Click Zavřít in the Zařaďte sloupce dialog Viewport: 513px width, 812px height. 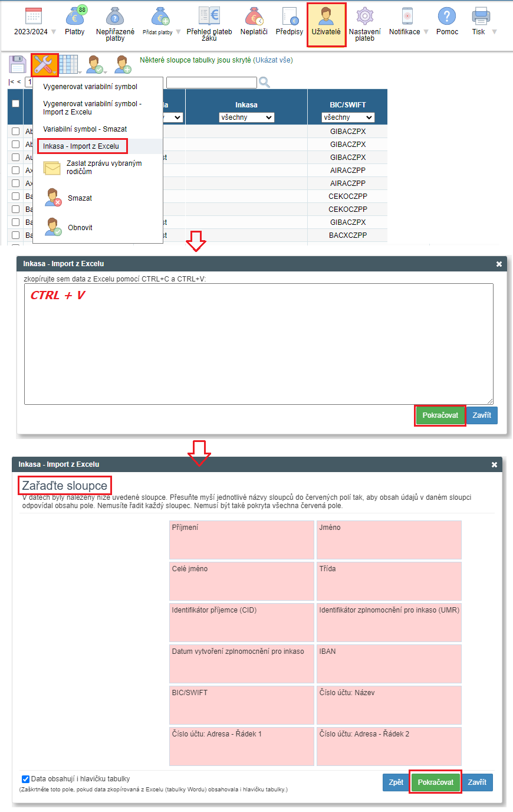pos(477,782)
